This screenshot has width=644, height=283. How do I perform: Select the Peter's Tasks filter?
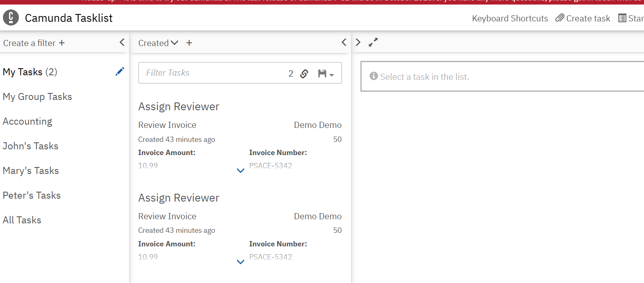(32, 195)
